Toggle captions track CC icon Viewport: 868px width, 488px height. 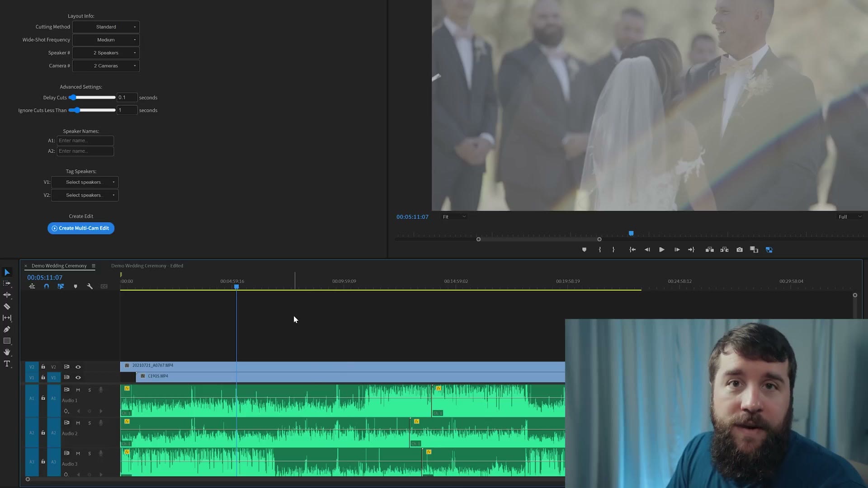coord(104,286)
